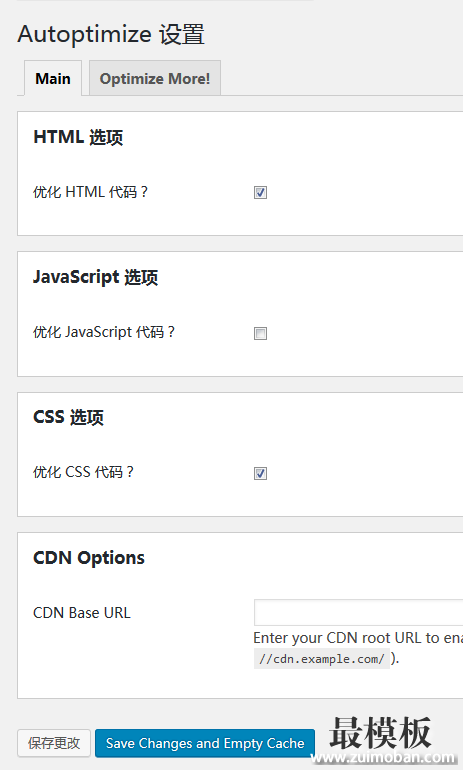
Task: Open the Optimize More! tab
Action: [x=155, y=79]
